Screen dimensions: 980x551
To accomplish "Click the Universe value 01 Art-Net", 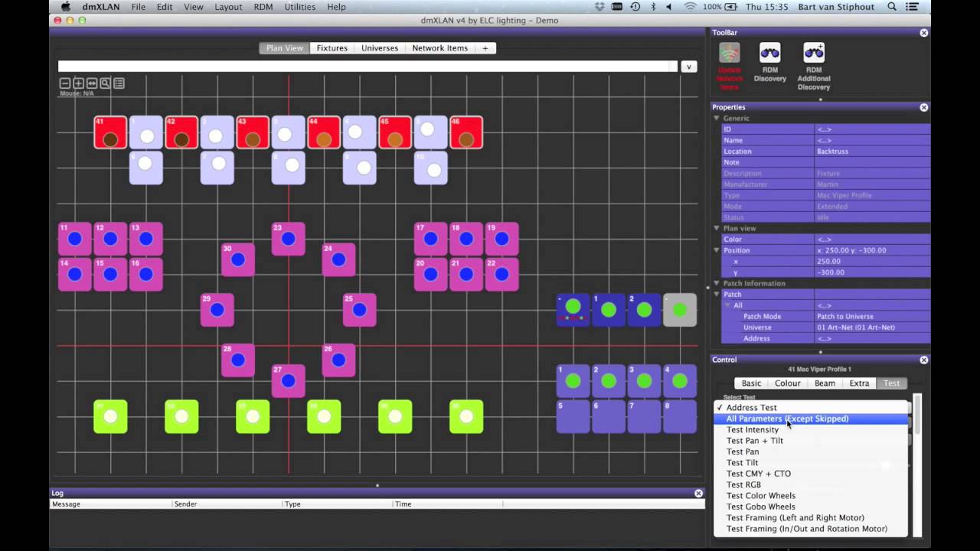I will (x=872, y=328).
